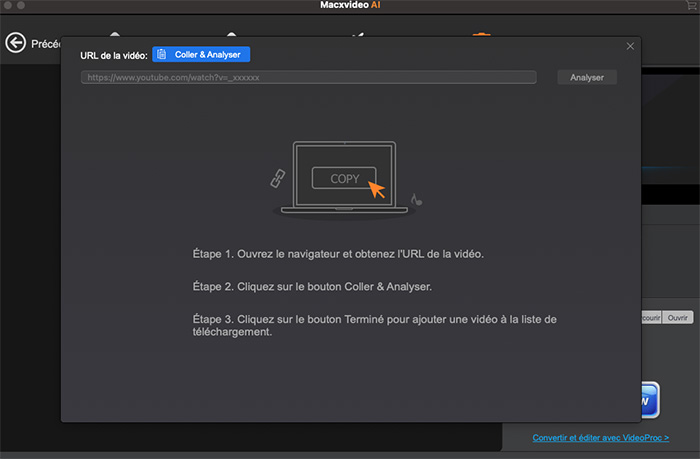Viewport: 700px width, 459px height.
Task: Click the Analyser button
Action: (587, 77)
